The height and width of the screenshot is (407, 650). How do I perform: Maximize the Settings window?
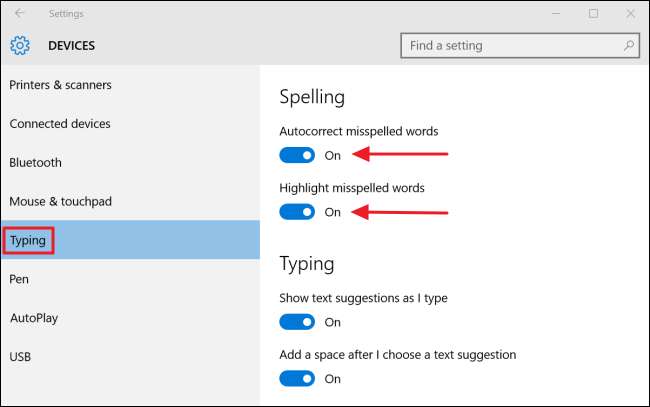tap(593, 14)
